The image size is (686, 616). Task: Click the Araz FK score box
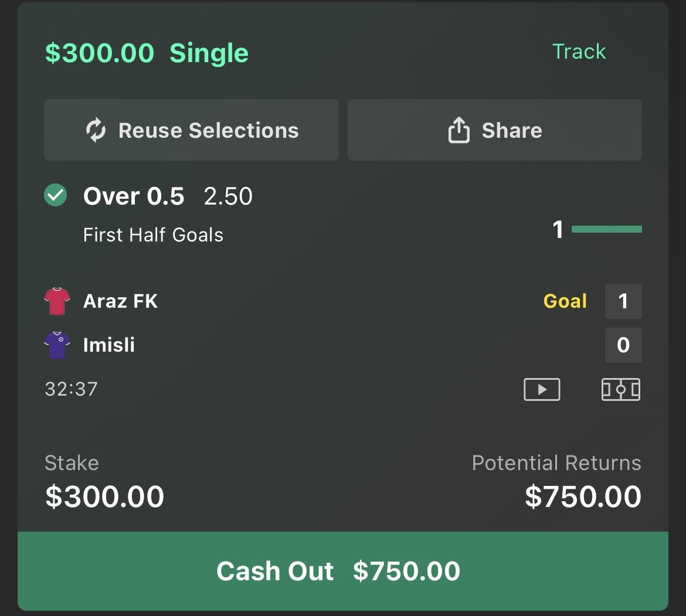coord(623,301)
